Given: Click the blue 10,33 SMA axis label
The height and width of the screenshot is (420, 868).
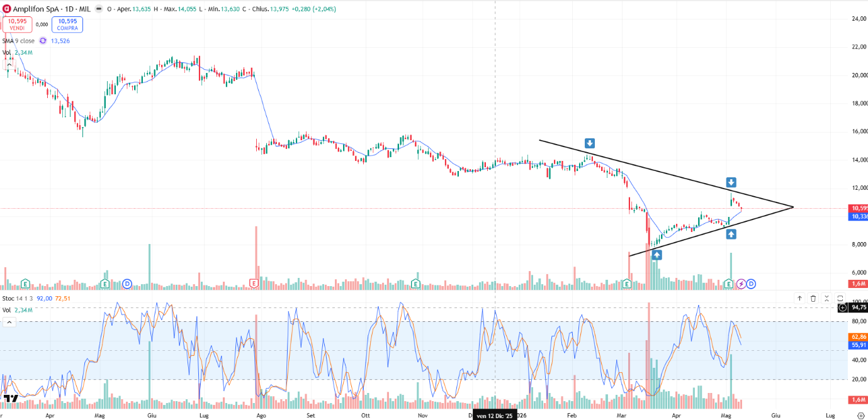Looking at the screenshot, I should (x=859, y=216).
